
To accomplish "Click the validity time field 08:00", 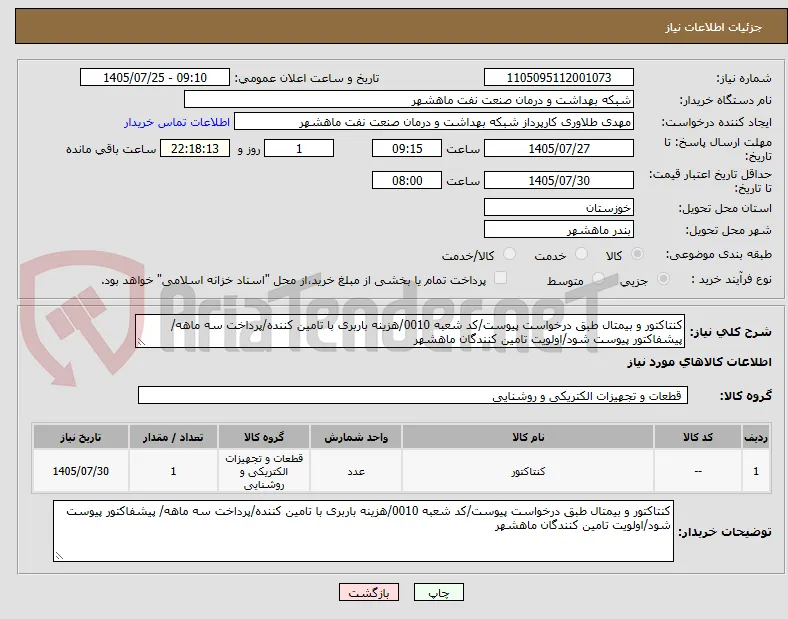I will (407, 180).
